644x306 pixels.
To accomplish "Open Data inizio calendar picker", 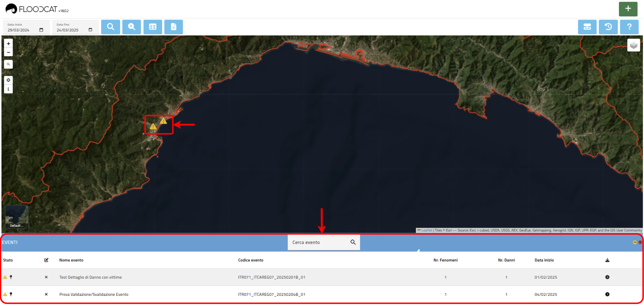I will tap(41, 30).
